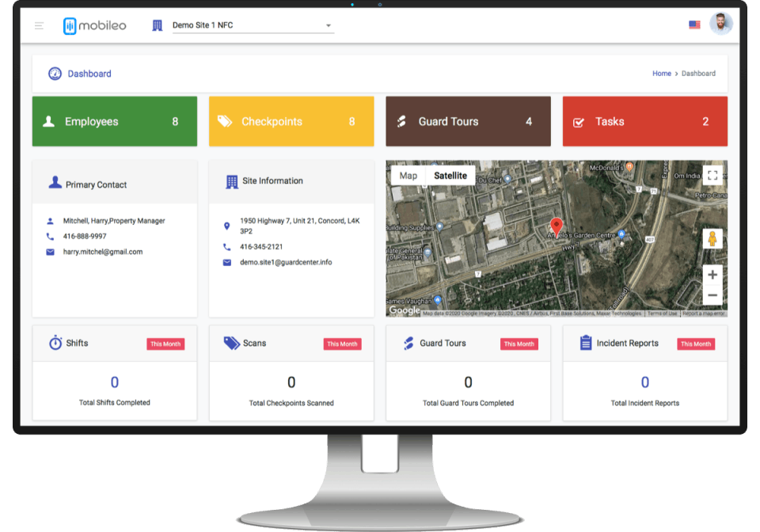Click the Guard Tours panel route icon
This screenshot has width=760, height=532.
[408, 343]
